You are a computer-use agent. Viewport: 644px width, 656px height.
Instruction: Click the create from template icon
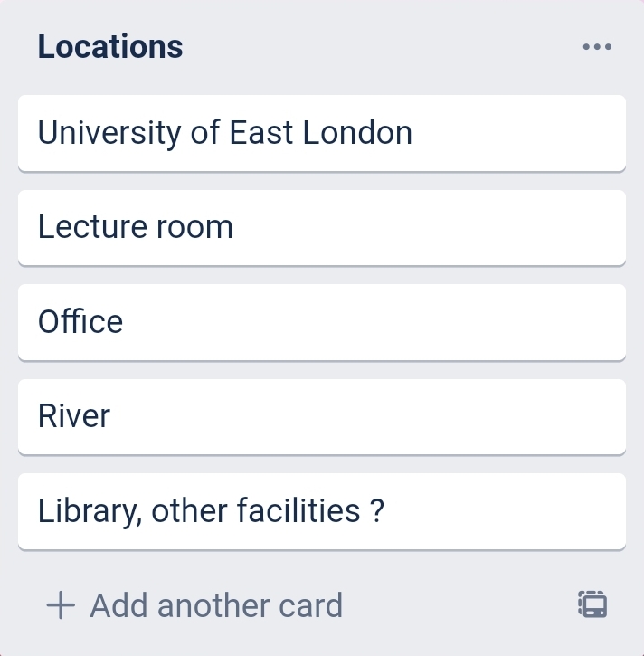point(592,604)
